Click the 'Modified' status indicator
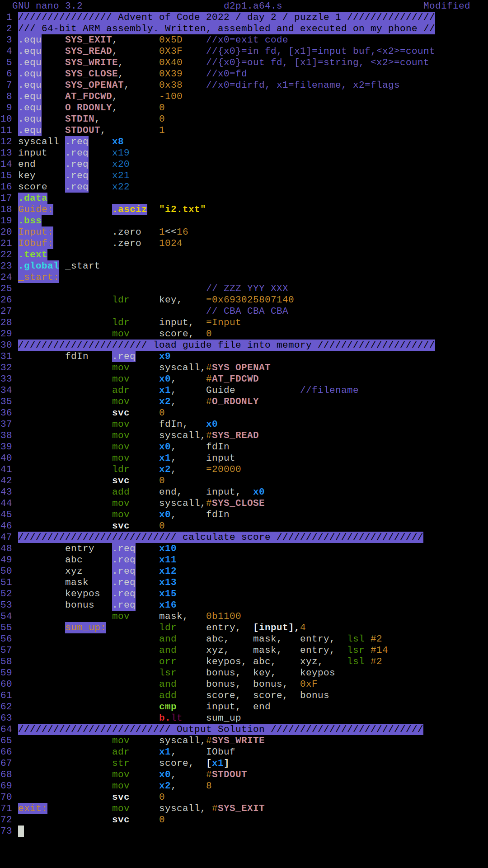The height and width of the screenshot is (868, 488). click(447, 6)
